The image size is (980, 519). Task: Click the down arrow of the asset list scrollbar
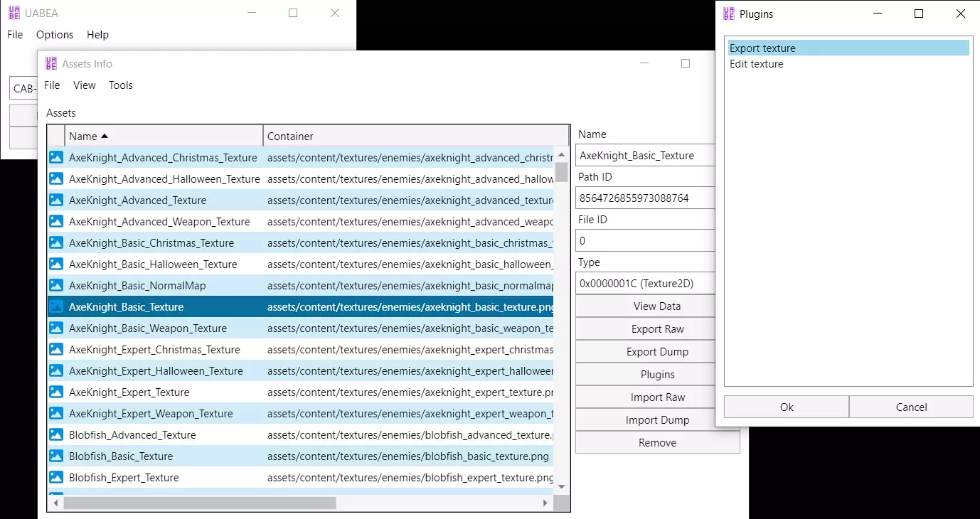point(561,487)
